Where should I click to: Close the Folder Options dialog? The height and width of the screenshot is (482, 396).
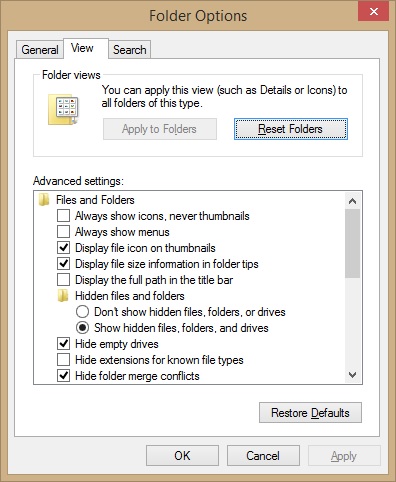(x=373, y=12)
